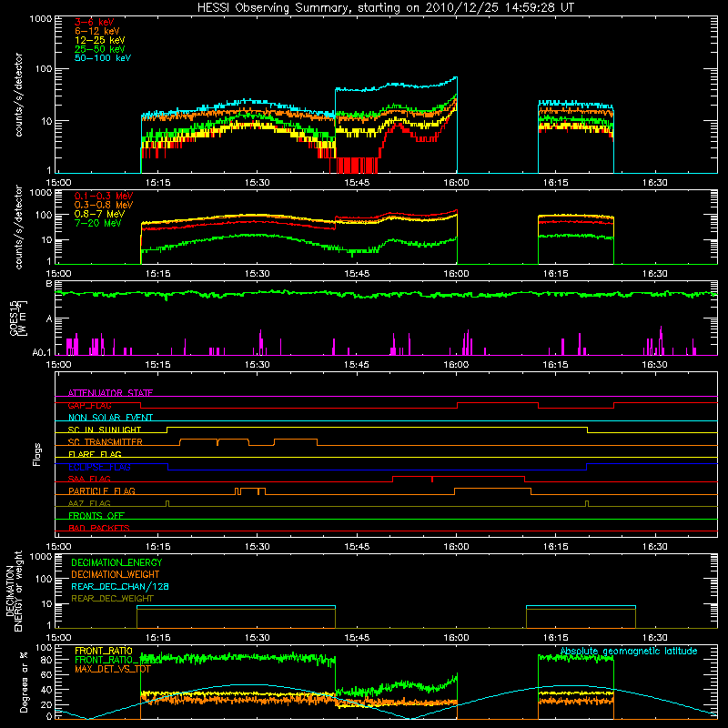
Task: Click the GOES green flux curve
Action: 385,294
